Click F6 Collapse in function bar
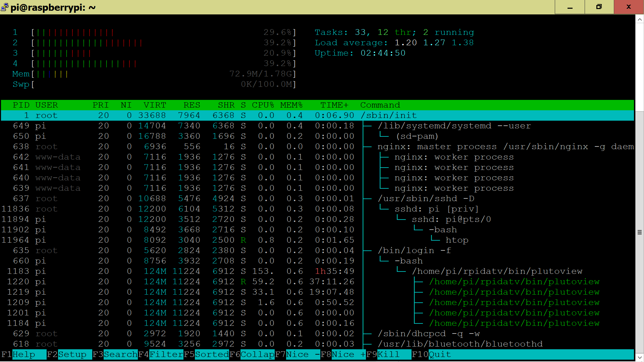 pos(252,354)
